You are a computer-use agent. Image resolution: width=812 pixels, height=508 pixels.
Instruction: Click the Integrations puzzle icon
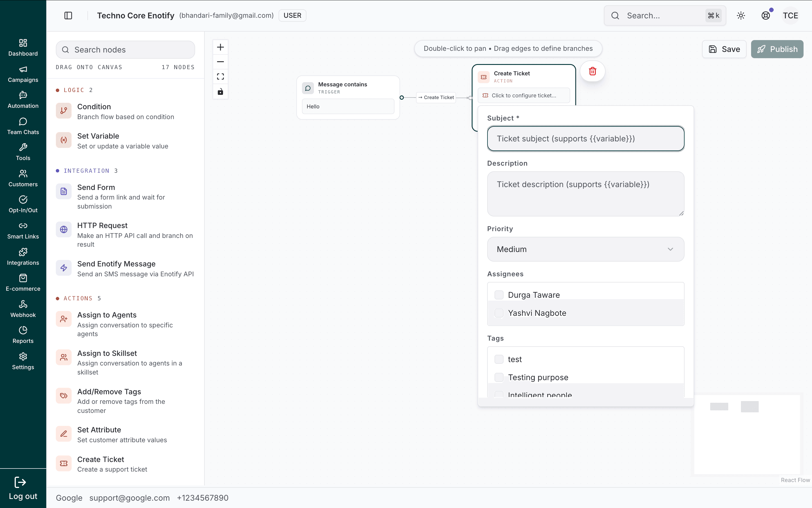(x=23, y=252)
